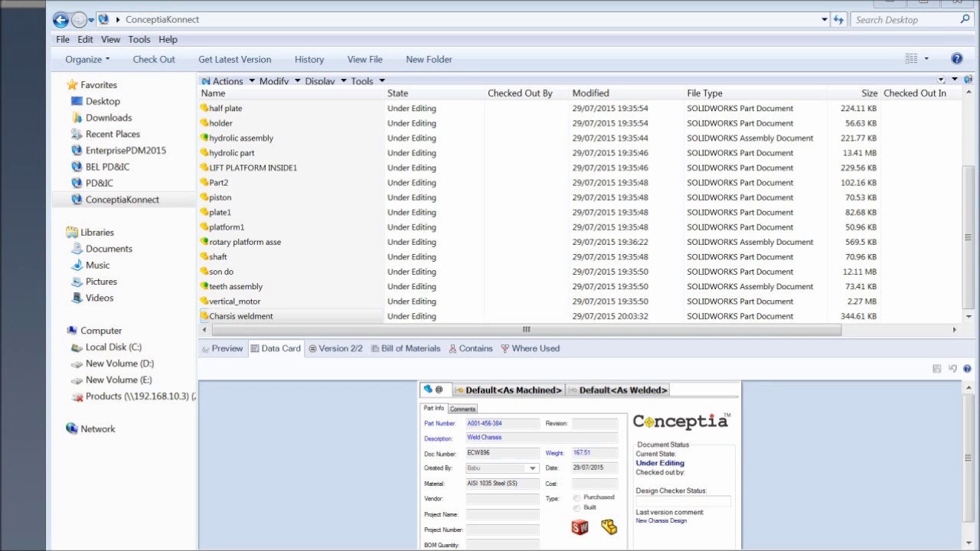This screenshot has height=551, width=980.
Task: Select the hydrolic assembly file icon
Action: click(204, 138)
